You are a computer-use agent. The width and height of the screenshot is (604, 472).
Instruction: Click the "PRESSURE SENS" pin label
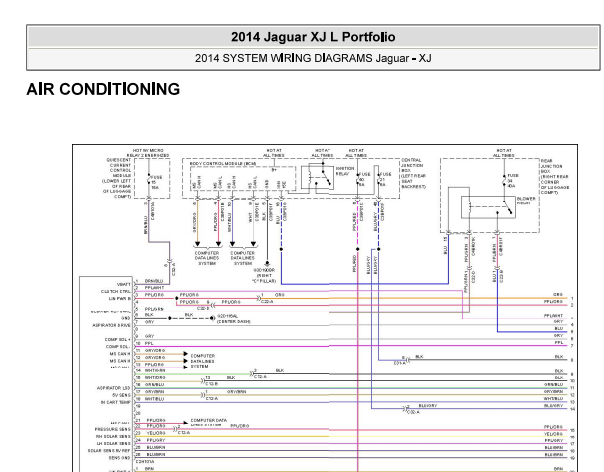pyautogui.click(x=113, y=429)
